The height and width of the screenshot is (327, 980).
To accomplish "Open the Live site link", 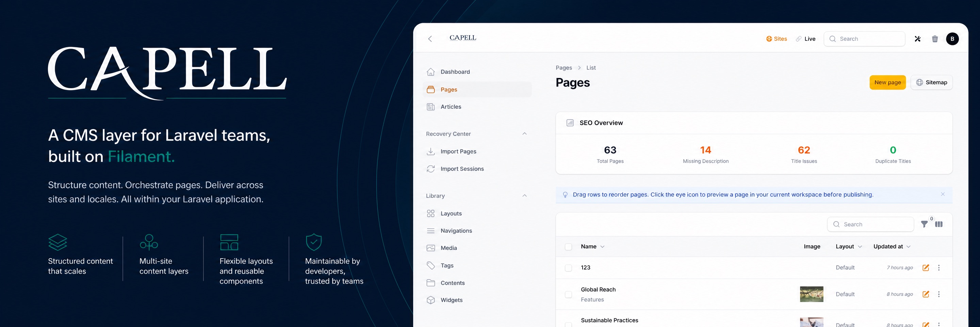I will click(805, 39).
